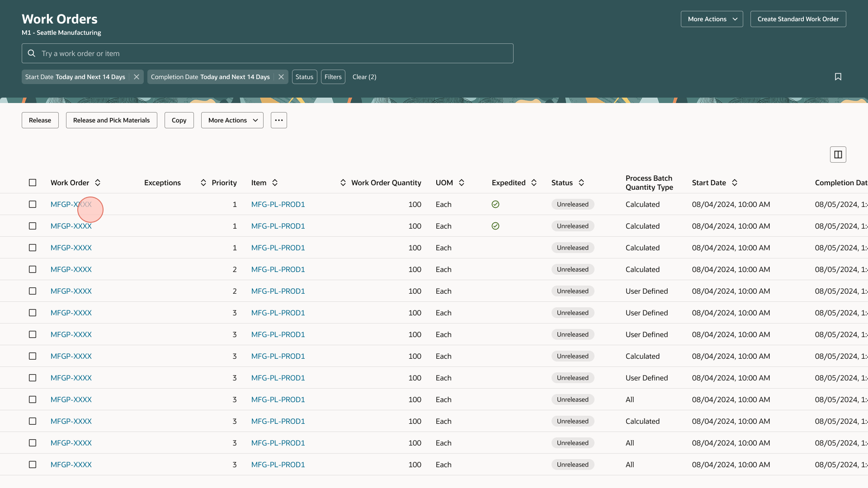Select the priority 2 User Defined row checkbox
Image resolution: width=868 pixels, height=488 pixels.
coord(33,291)
